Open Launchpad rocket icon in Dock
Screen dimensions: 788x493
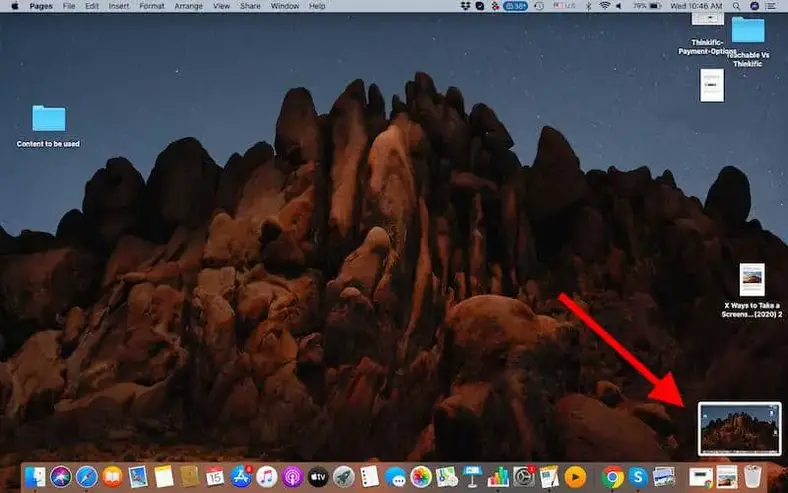[344, 476]
